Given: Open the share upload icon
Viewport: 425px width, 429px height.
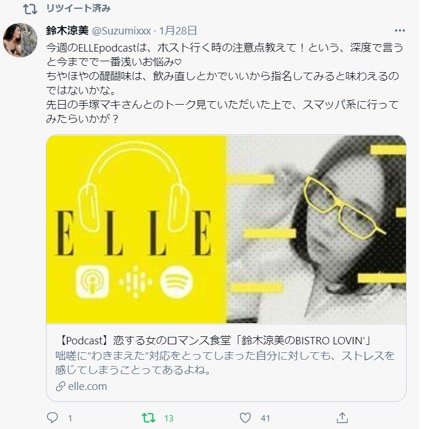Looking at the screenshot, I should [x=342, y=417].
